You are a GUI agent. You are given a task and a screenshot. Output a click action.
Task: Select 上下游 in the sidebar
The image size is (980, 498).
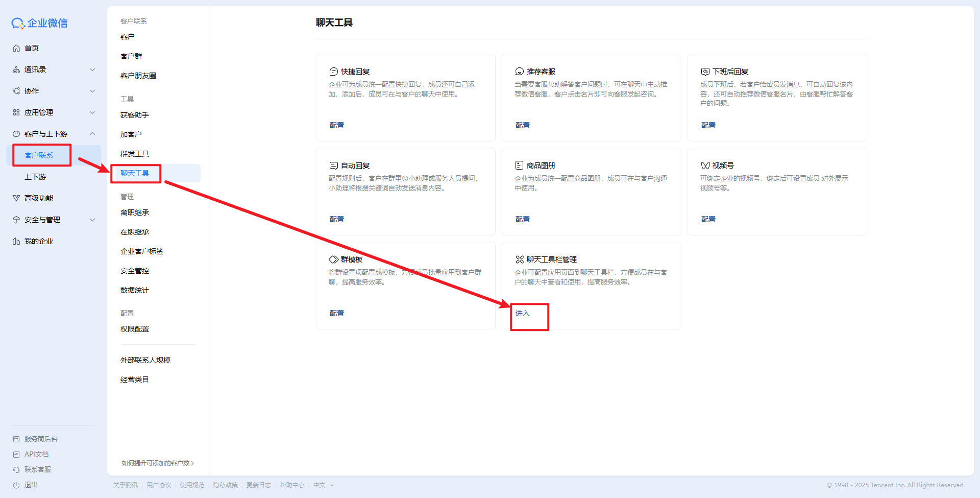[35, 177]
